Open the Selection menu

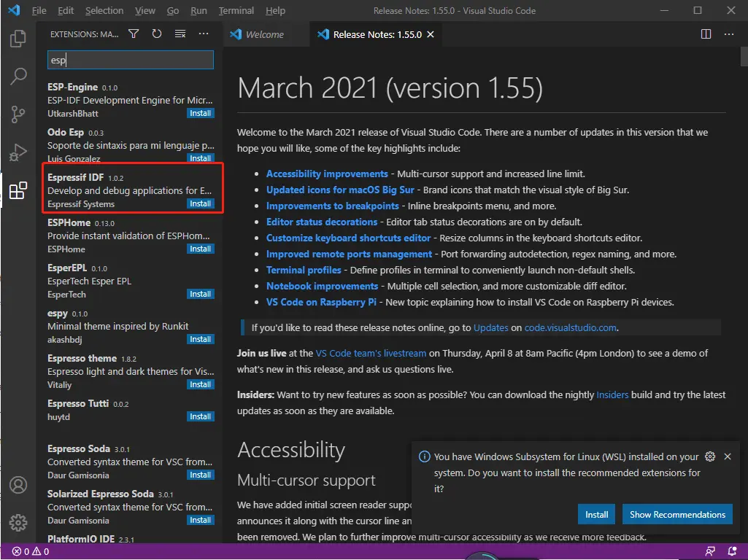104,10
